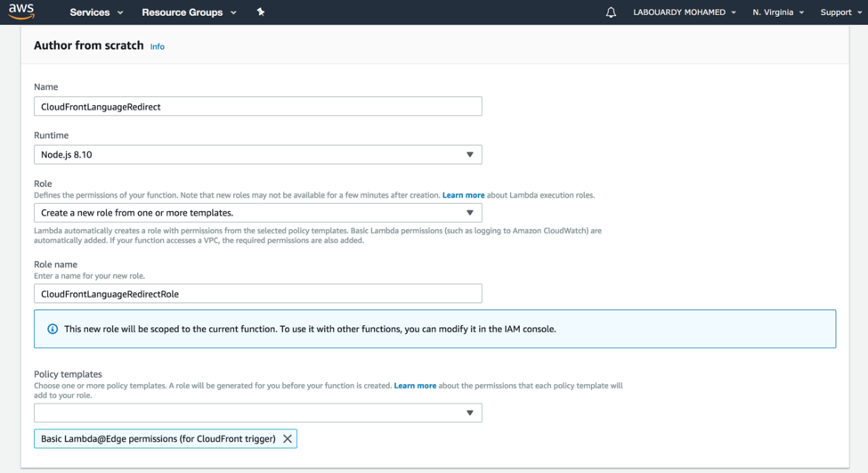Open the Resource Groups menu
This screenshot has width=868, height=473.
coord(189,12)
